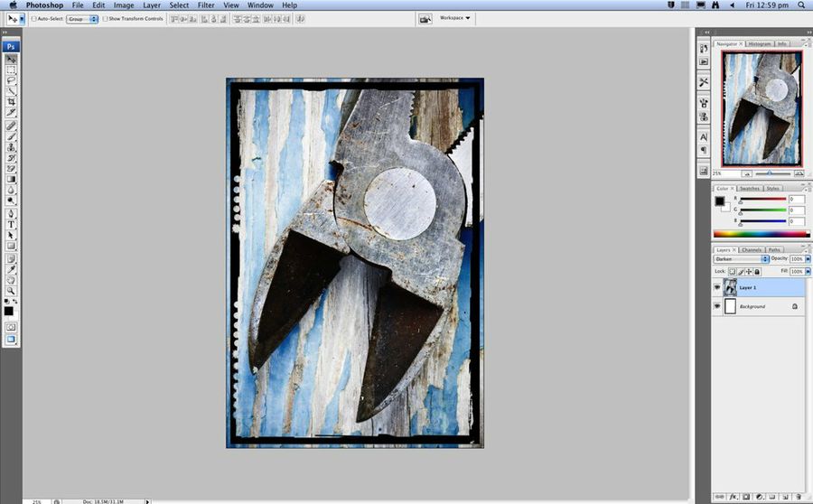Toggle Lock image pixels brush icon
Screen dimensions: 813x504
point(741,272)
